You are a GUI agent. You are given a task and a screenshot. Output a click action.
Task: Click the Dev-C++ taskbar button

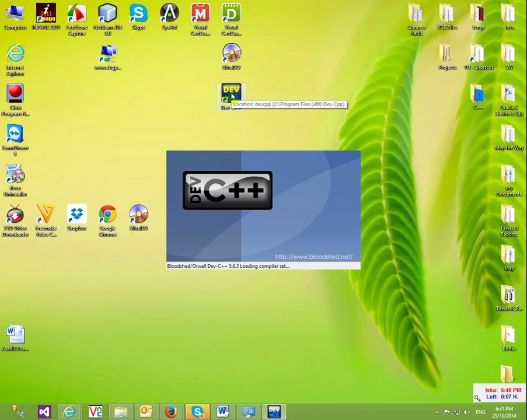pyautogui.click(x=274, y=412)
